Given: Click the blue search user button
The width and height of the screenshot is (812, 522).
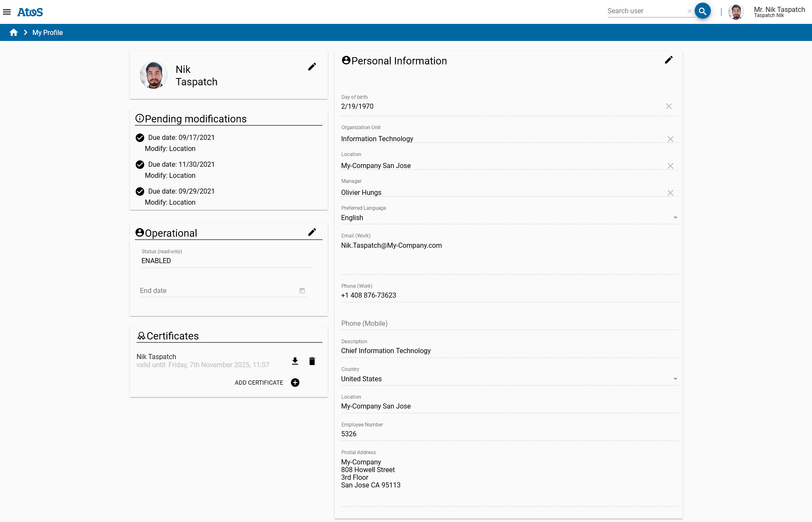Looking at the screenshot, I should click(x=702, y=11).
